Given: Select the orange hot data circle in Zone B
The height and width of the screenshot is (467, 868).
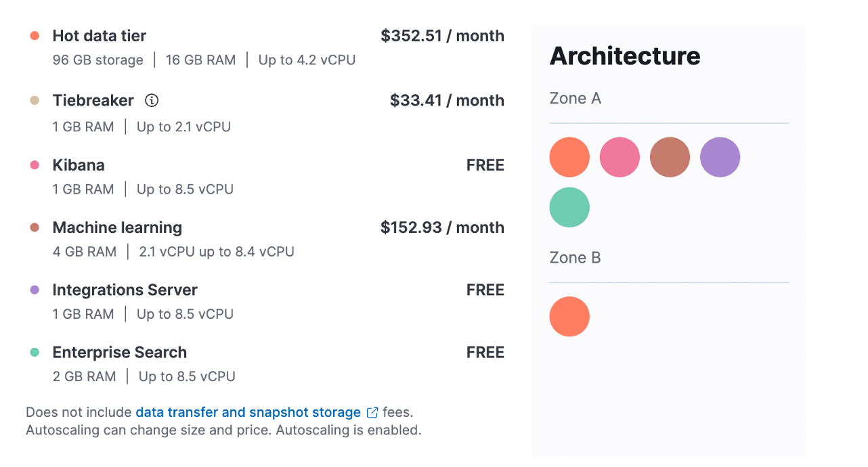Looking at the screenshot, I should pos(569,316).
